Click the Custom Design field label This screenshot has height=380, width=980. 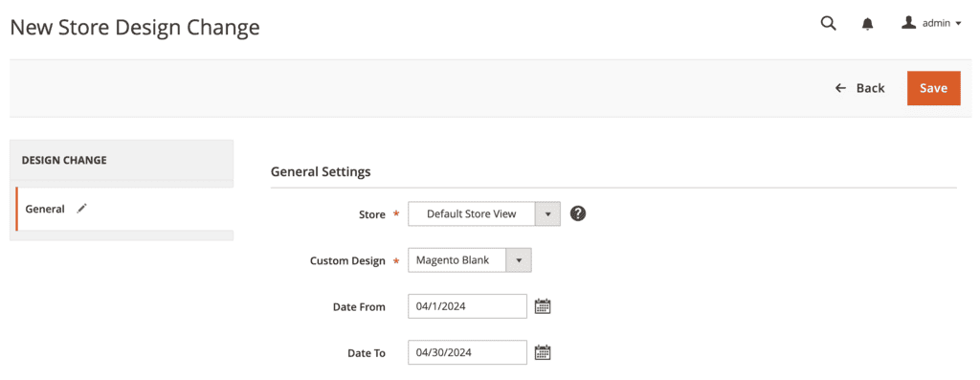[x=347, y=260]
